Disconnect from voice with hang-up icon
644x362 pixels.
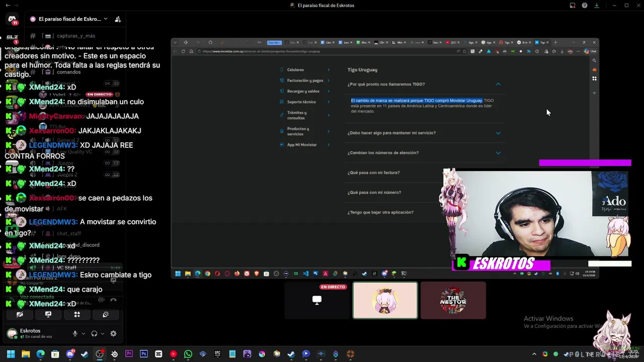point(113,300)
